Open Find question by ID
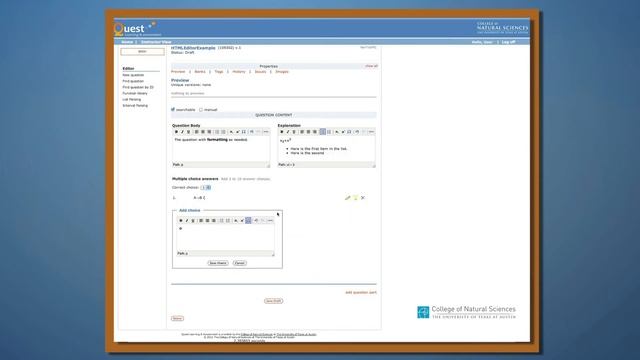This screenshot has width=640, height=360. 138,87
